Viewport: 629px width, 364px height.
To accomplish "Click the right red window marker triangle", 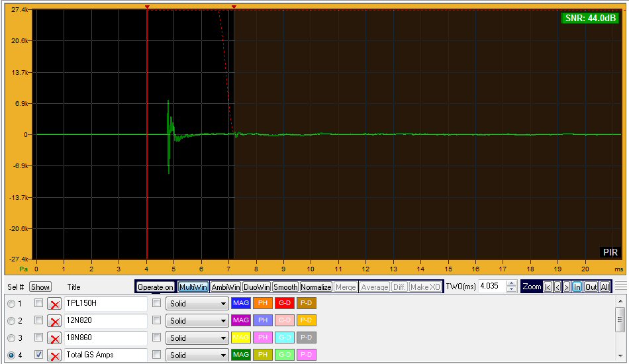I will point(234,7).
